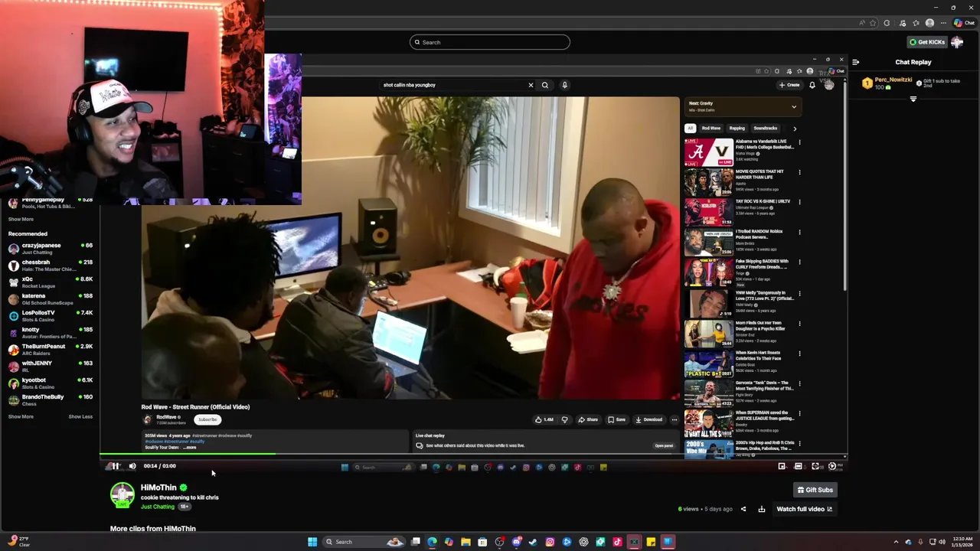
Task: Open Steam from the taskbar
Action: pyautogui.click(x=533, y=542)
